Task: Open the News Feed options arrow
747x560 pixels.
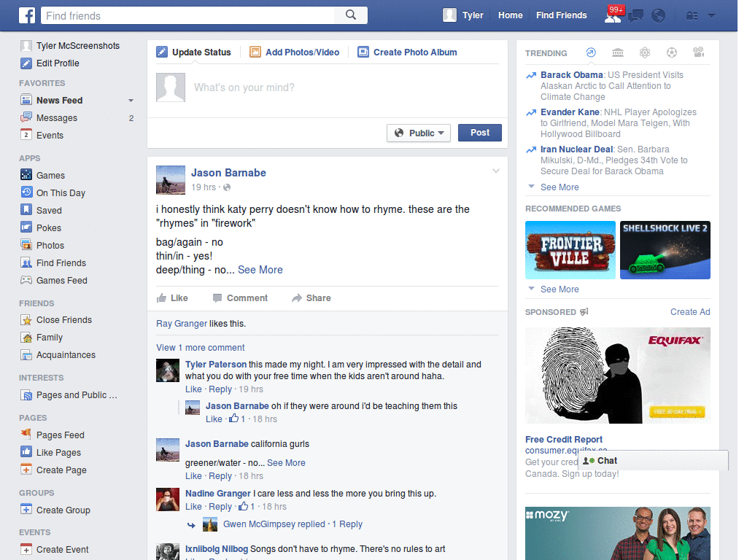Action: (x=131, y=101)
